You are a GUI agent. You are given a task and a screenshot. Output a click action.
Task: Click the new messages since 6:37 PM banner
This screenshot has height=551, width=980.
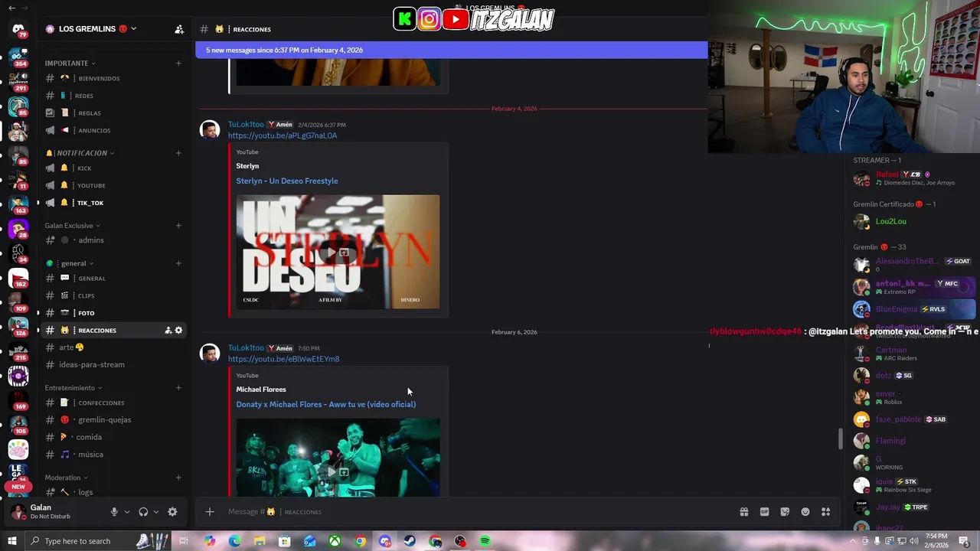pyautogui.click(x=452, y=50)
